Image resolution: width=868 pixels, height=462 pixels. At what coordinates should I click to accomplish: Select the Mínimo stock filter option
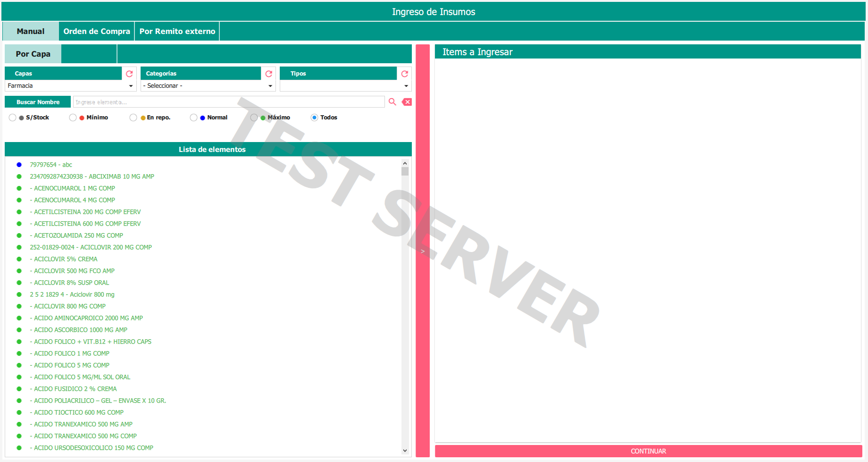click(73, 118)
